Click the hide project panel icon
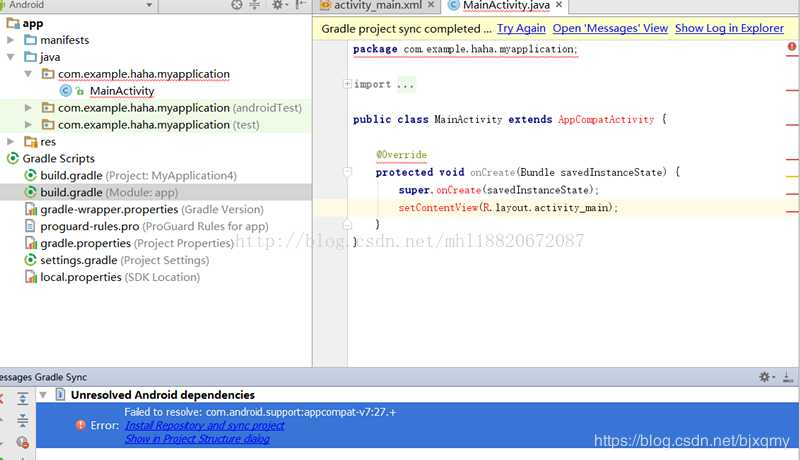 [x=301, y=5]
